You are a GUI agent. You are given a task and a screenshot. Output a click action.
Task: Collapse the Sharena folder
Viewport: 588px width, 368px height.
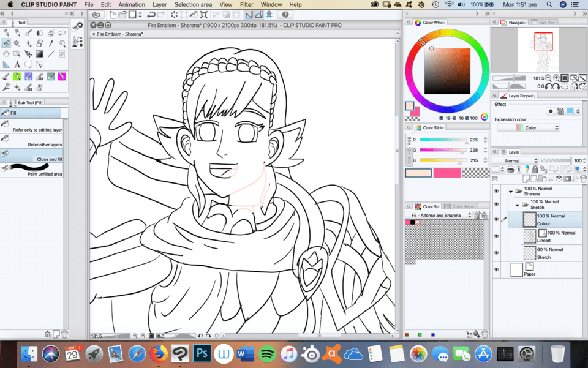[511, 192]
